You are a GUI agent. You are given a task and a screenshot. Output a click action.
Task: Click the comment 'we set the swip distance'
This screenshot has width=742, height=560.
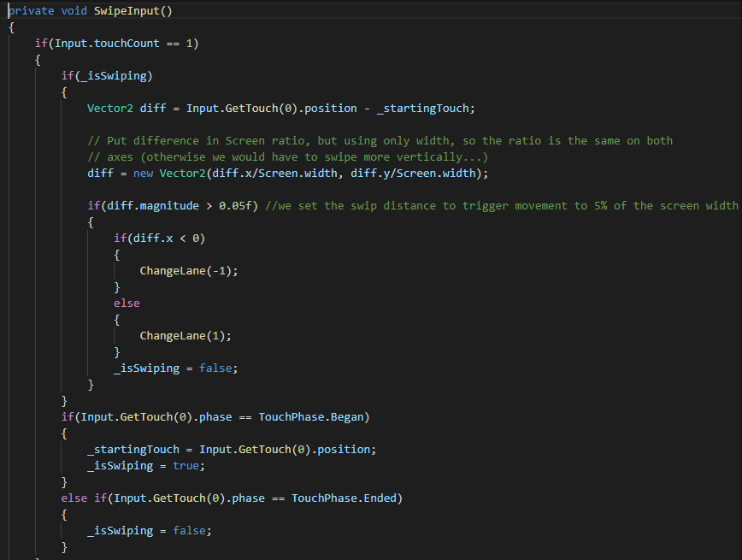pos(502,206)
